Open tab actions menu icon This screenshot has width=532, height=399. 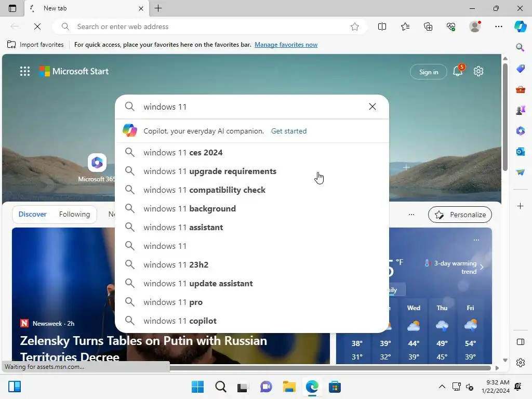12,8
